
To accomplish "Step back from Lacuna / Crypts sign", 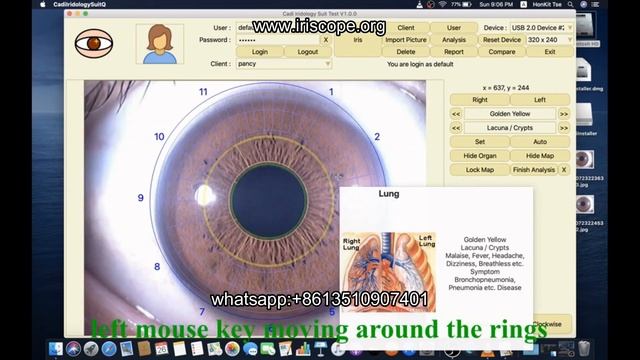I will [x=456, y=128].
